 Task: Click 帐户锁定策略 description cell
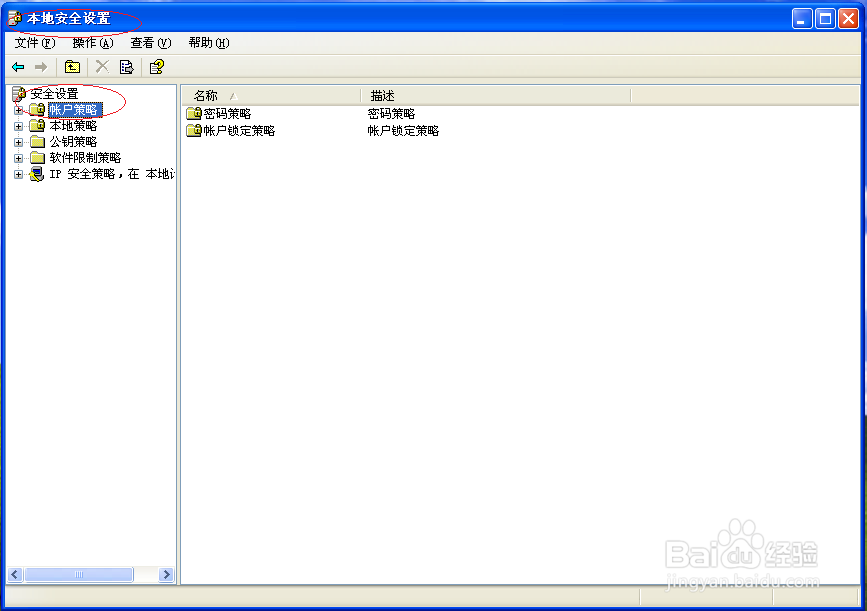tap(403, 130)
